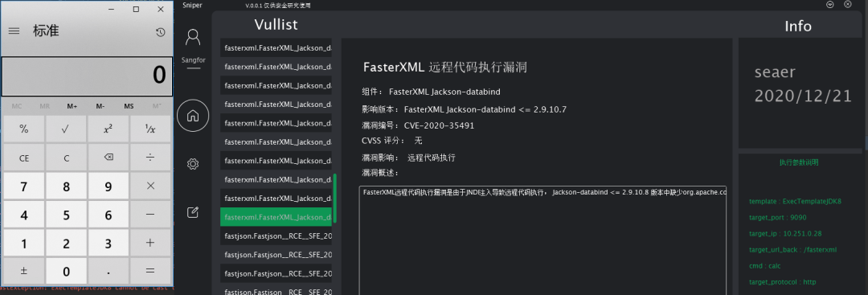Click the minus operator key
The height and width of the screenshot is (295, 868).
click(x=150, y=215)
